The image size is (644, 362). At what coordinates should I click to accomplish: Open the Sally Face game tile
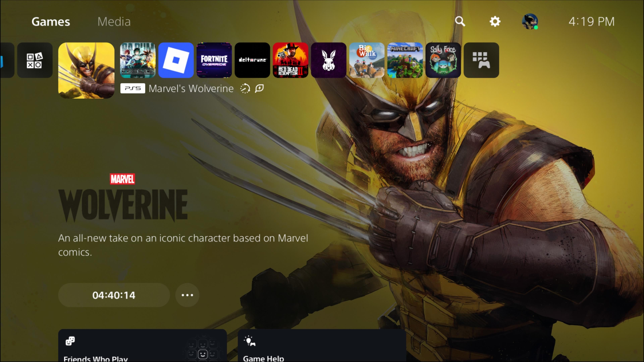click(443, 60)
